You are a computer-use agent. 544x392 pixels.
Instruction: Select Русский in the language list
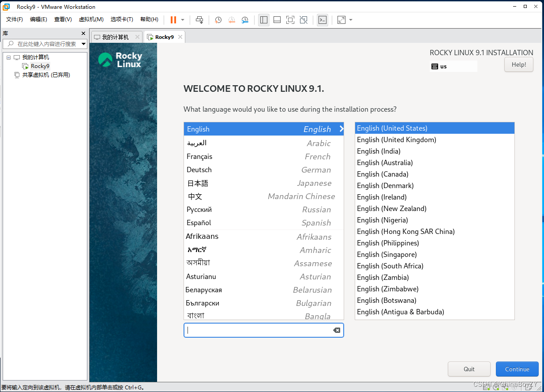(264, 209)
